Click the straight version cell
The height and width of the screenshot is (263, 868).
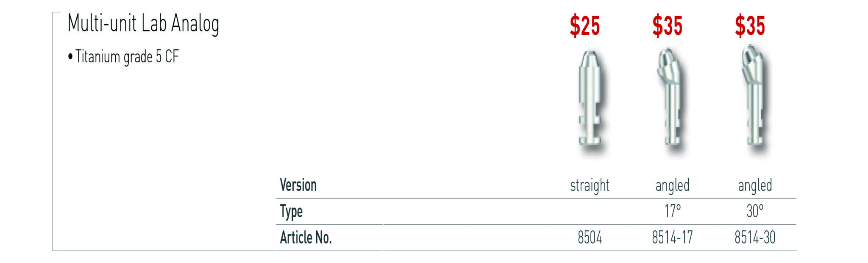pyautogui.click(x=590, y=185)
